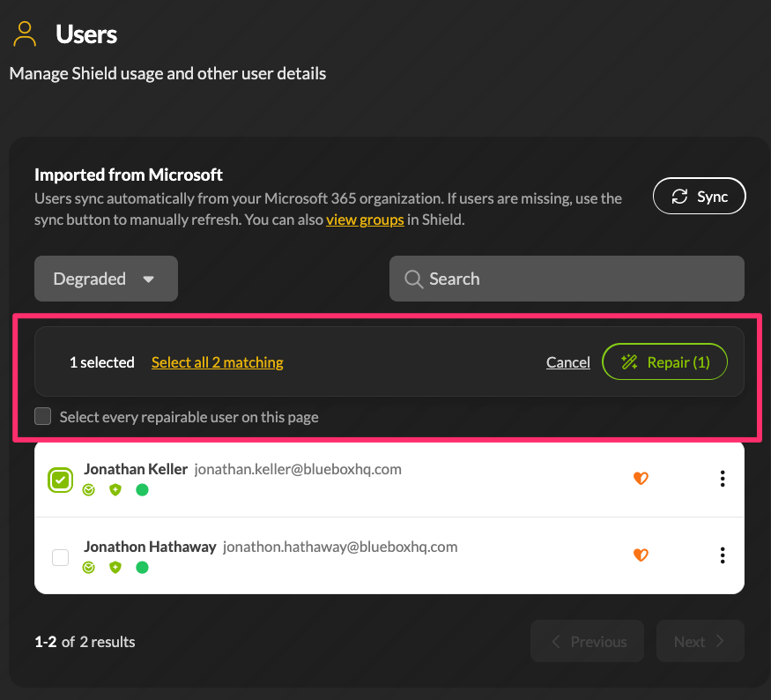Click the 1 selected label
The image size is (771, 700).
tap(102, 362)
